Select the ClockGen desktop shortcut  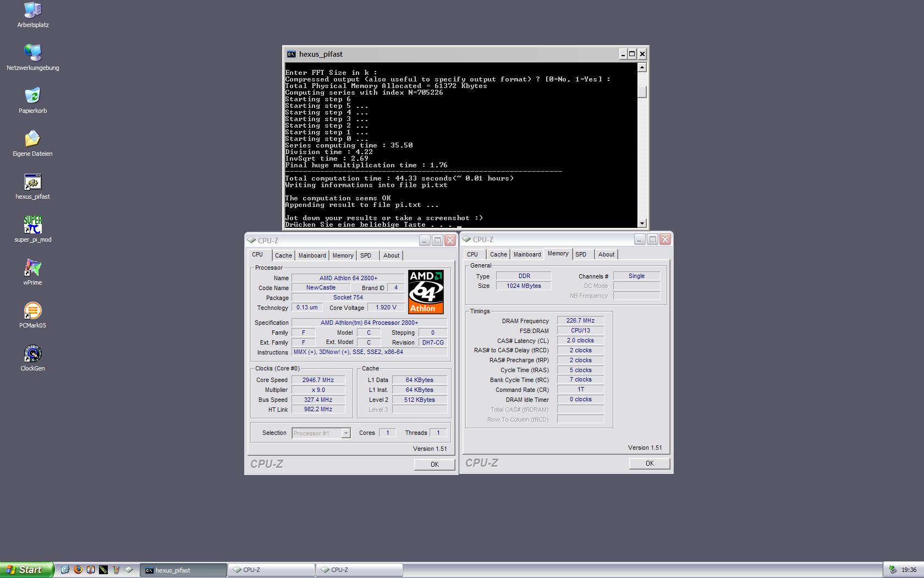coord(33,358)
